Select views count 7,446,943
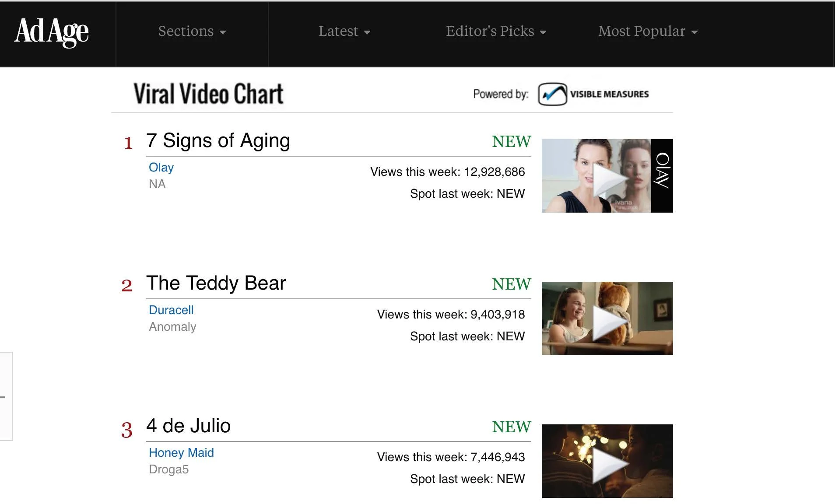The width and height of the screenshot is (835, 504). (x=498, y=457)
